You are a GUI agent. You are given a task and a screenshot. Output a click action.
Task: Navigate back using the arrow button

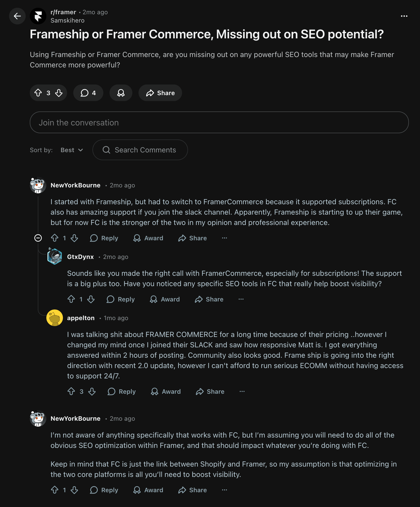pos(17,16)
